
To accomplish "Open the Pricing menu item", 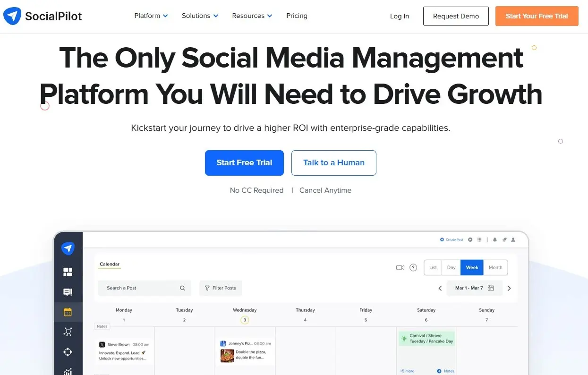I will tap(297, 16).
